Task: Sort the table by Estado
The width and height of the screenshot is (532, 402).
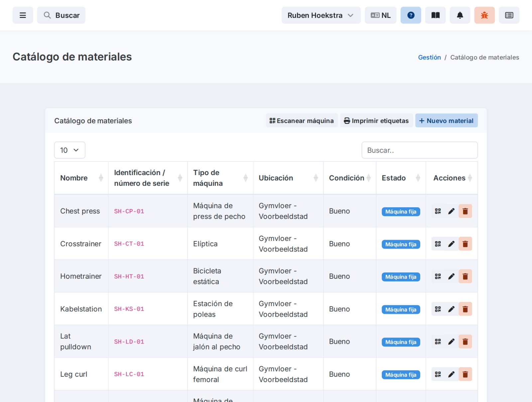Action: [x=401, y=178]
